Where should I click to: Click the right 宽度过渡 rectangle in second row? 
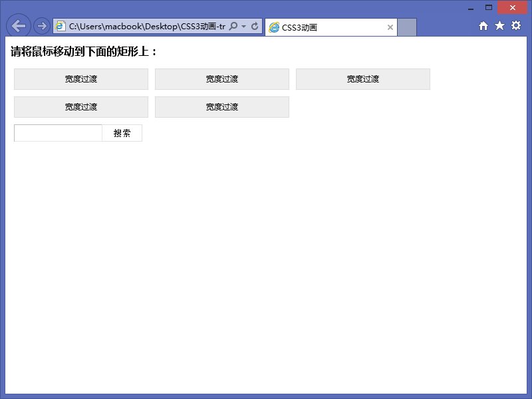(222, 107)
